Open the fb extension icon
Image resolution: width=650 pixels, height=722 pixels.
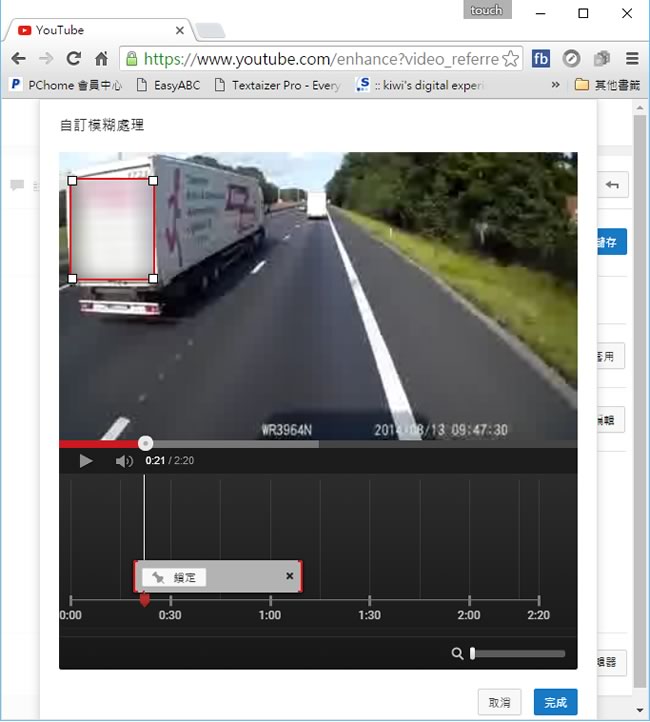[541, 58]
